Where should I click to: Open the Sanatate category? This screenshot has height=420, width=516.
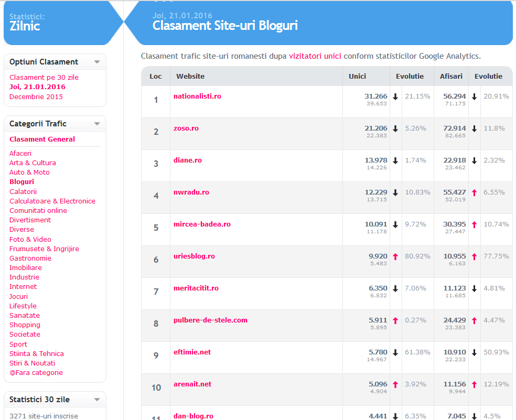(25, 315)
